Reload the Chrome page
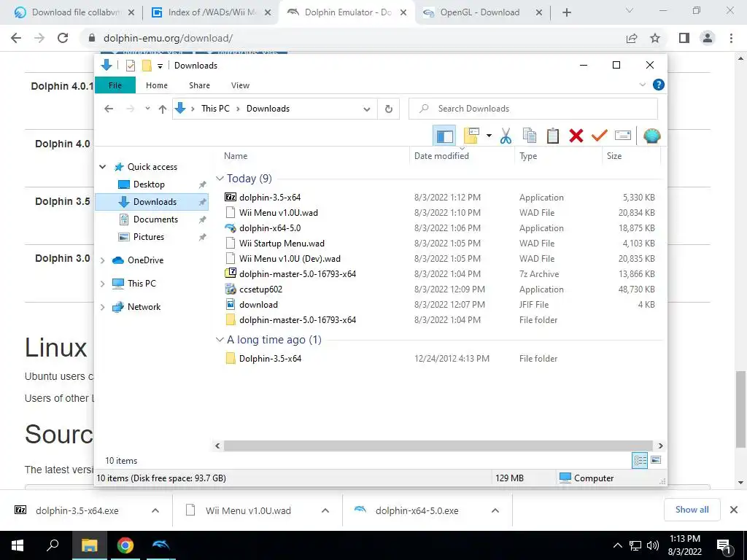 (x=63, y=38)
